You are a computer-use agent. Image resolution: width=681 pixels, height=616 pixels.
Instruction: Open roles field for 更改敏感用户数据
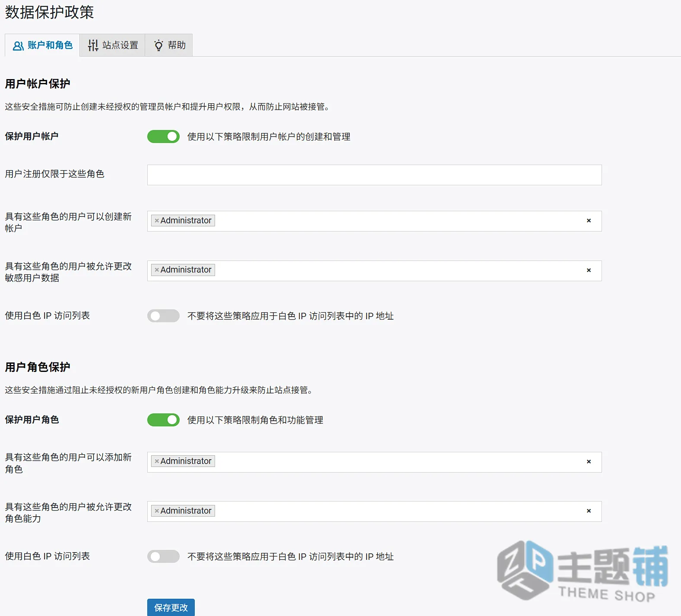click(x=374, y=271)
